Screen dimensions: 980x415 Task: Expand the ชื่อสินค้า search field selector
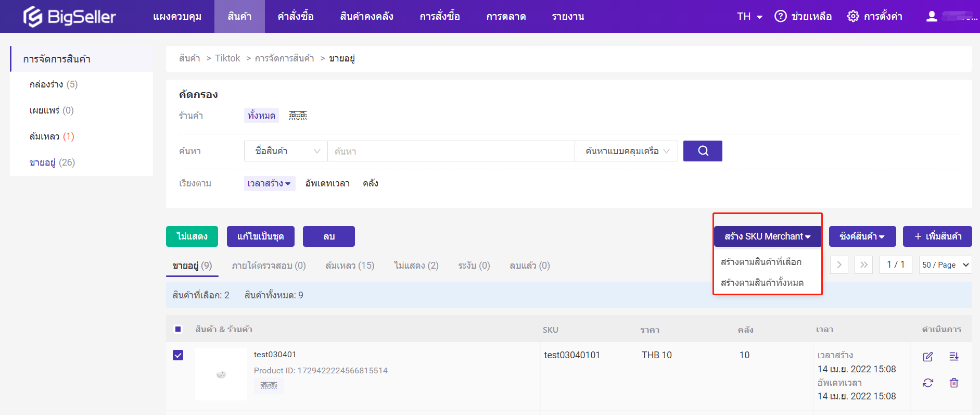[286, 151]
